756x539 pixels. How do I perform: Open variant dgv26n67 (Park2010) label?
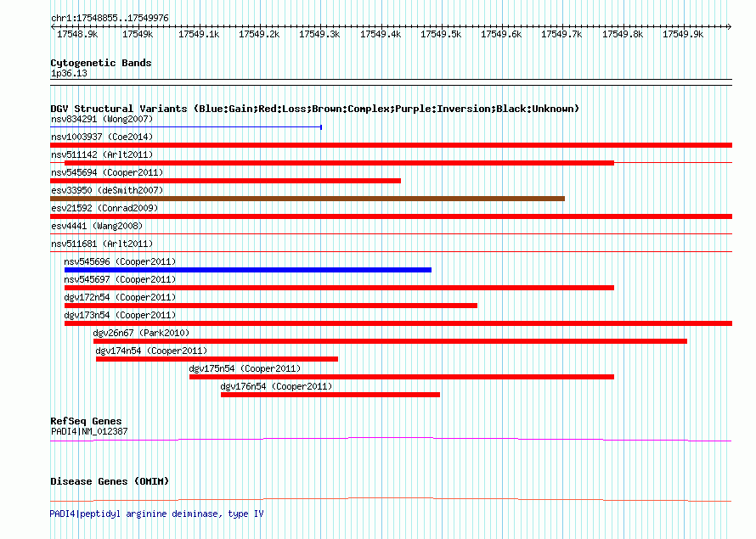[x=141, y=333]
